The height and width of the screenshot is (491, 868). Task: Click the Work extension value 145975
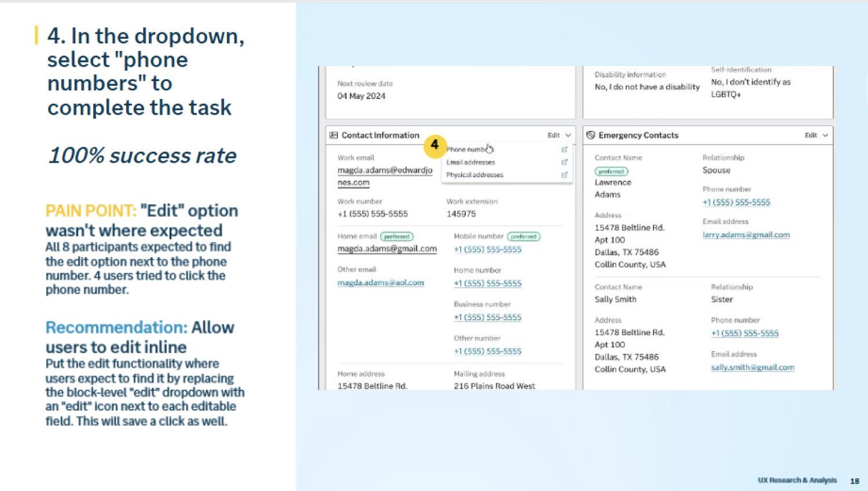click(x=461, y=214)
